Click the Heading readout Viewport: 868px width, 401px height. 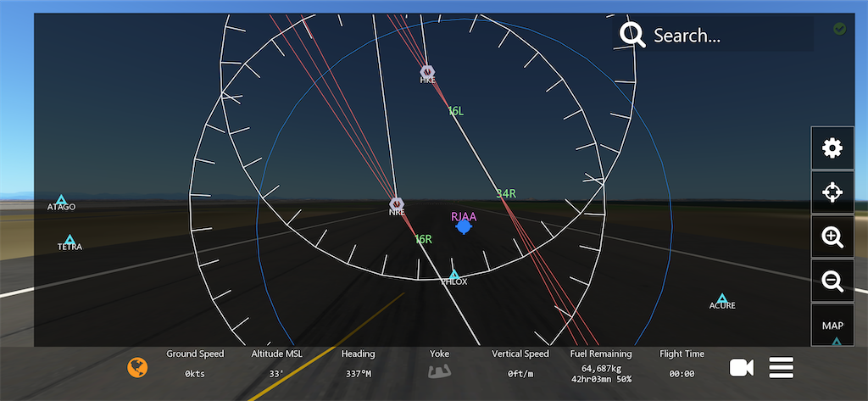point(359,364)
